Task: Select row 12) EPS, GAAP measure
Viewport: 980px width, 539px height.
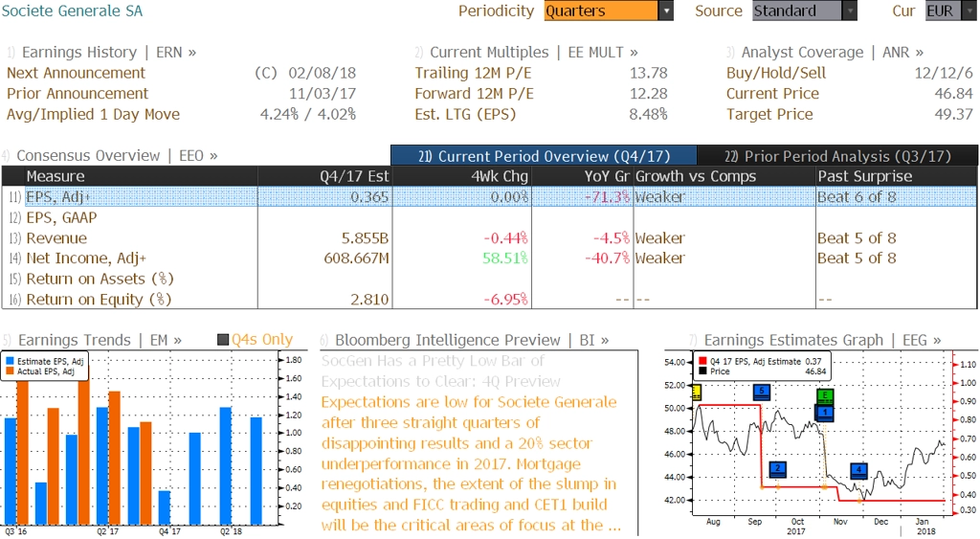Action: (489, 217)
